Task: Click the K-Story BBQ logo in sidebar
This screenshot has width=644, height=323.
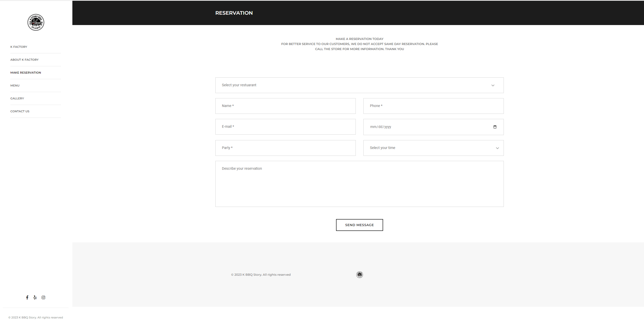Action: (36, 22)
